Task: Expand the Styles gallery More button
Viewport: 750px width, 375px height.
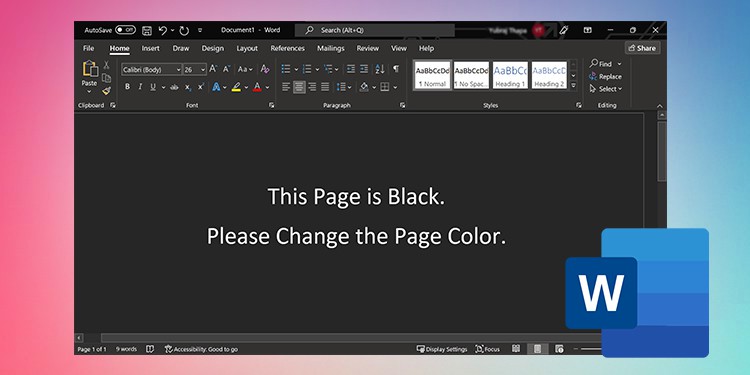Action: click(x=574, y=86)
